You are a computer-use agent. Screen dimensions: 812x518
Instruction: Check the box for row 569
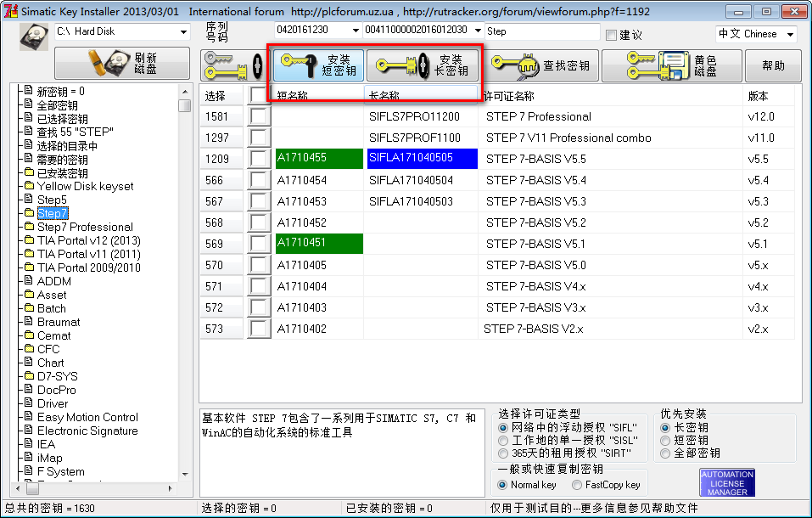point(259,244)
